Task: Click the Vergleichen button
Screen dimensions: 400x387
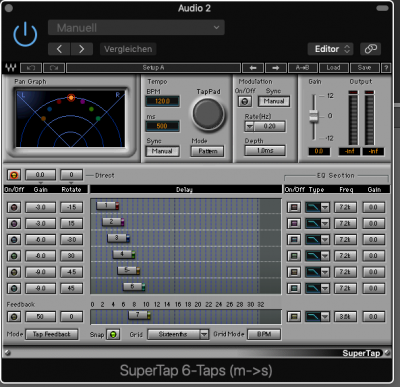Action: point(128,49)
